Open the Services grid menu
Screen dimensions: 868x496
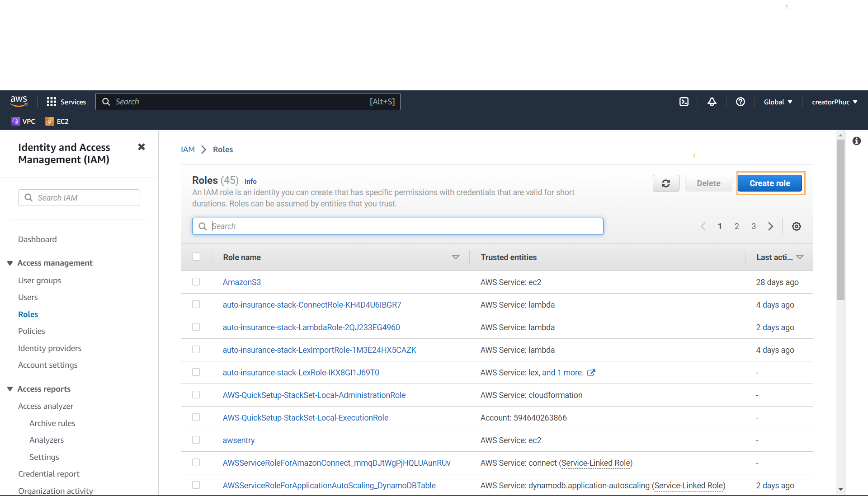[66, 102]
